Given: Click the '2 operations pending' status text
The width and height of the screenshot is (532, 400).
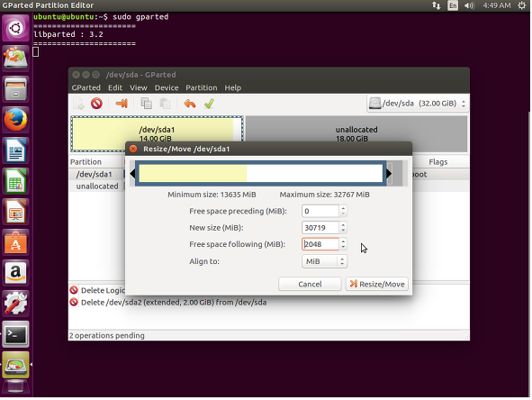Looking at the screenshot, I should 107,335.
